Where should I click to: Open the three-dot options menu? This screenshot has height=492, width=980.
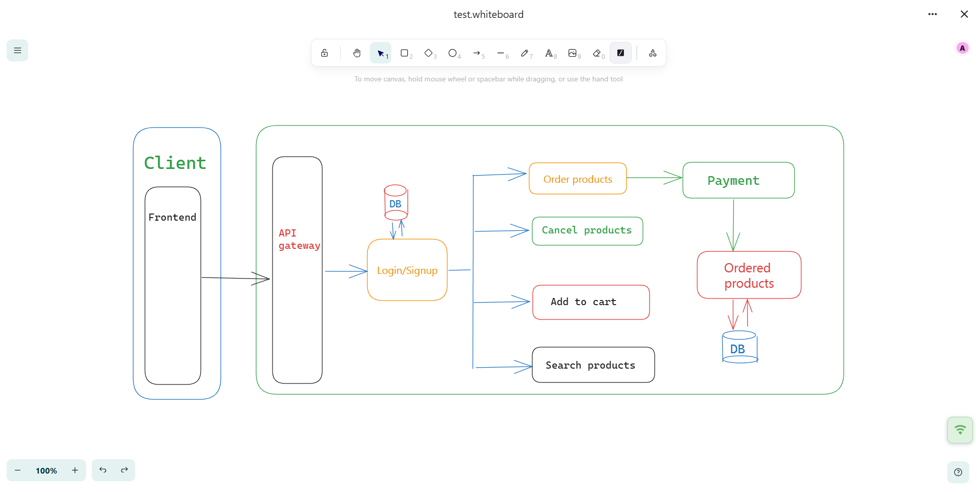click(x=932, y=14)
